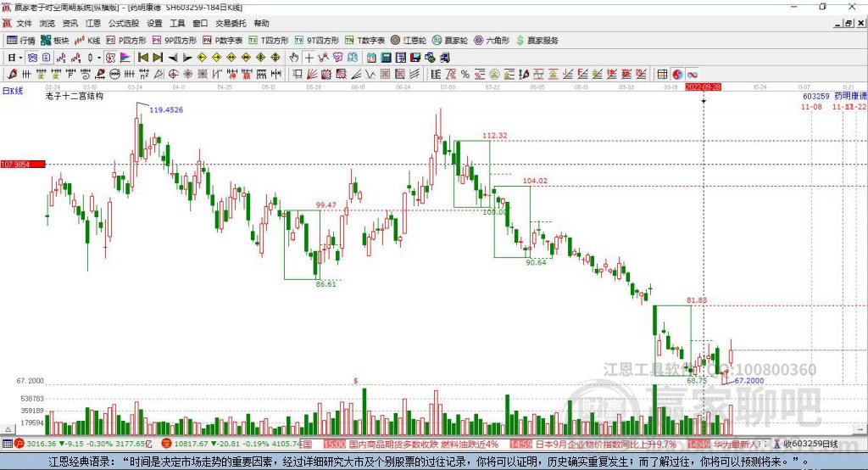The image size is (868, 470).
Task: Select the Gann fan lines tool
Action: pos(312,75)
